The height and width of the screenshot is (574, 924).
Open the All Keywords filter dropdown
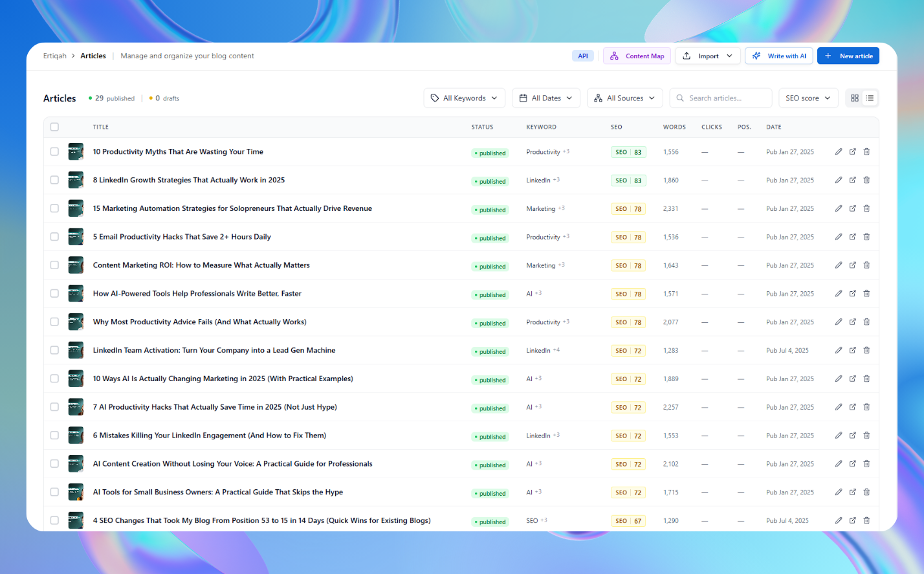464,98
